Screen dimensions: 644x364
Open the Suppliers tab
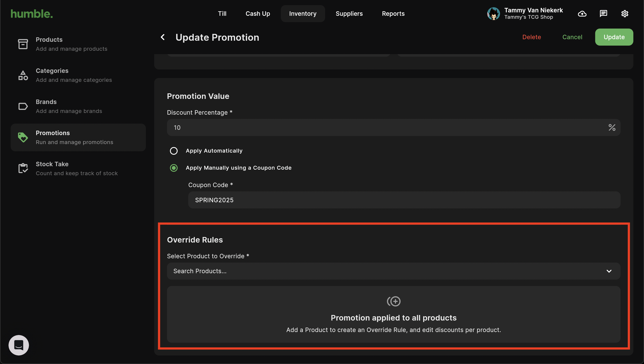pos(349,13)
